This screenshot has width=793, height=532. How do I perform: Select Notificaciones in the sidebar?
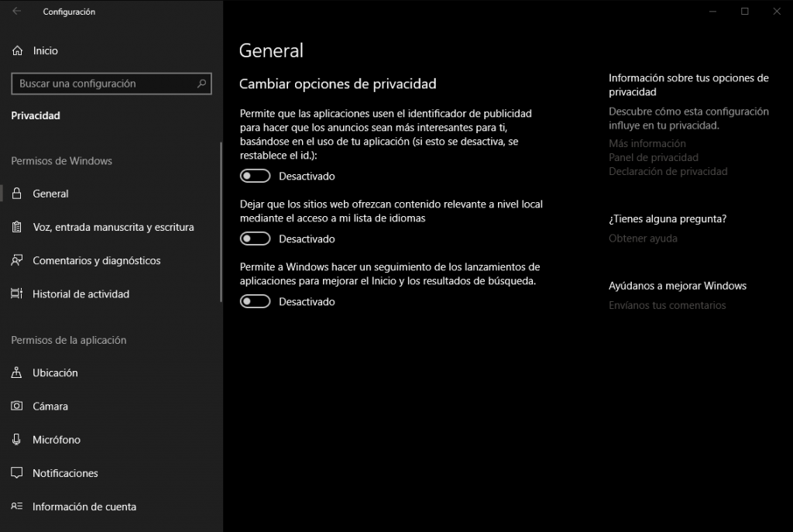pos(112,473)
